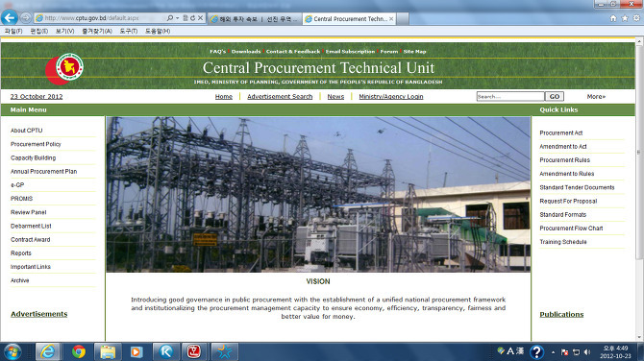Switch to the first Korean-titled browser tab

255,19
